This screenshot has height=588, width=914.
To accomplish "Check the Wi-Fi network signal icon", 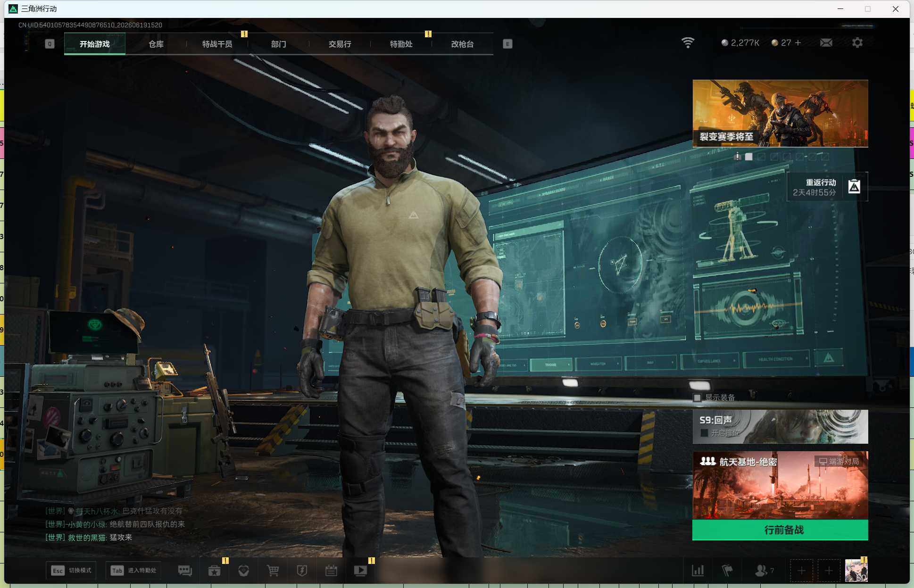I will [688, 43].
